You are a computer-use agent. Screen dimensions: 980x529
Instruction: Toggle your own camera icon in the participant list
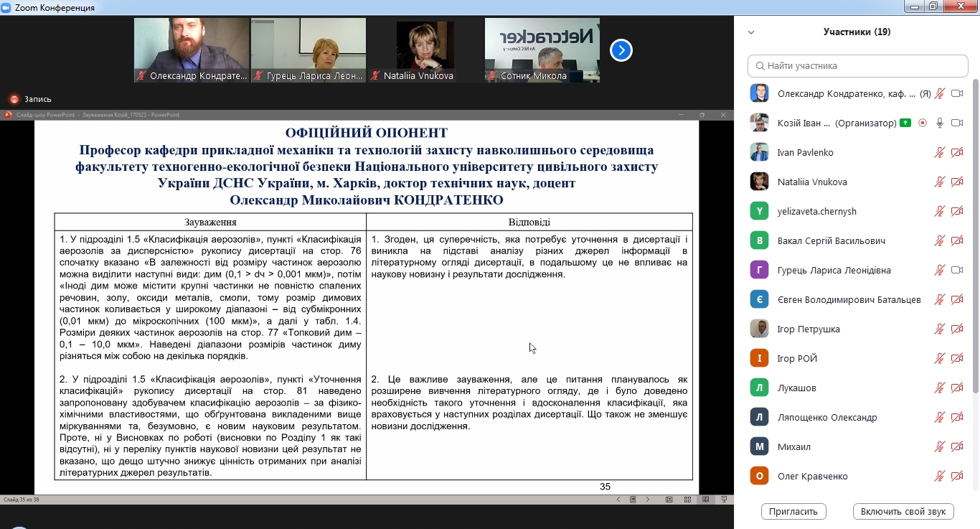coord(956,93)
